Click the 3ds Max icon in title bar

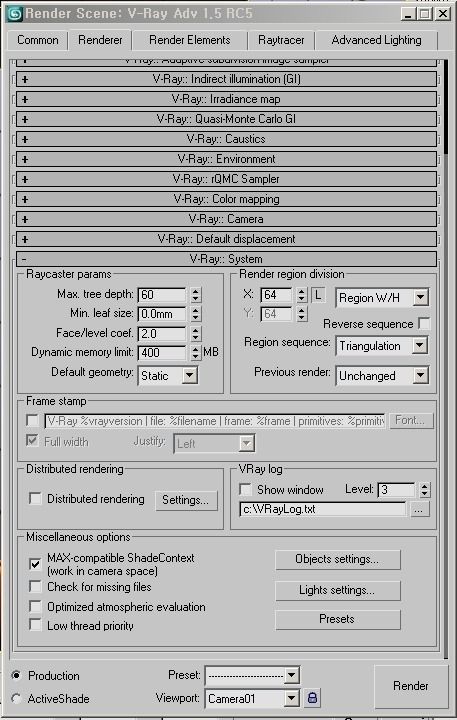point(14,13)
